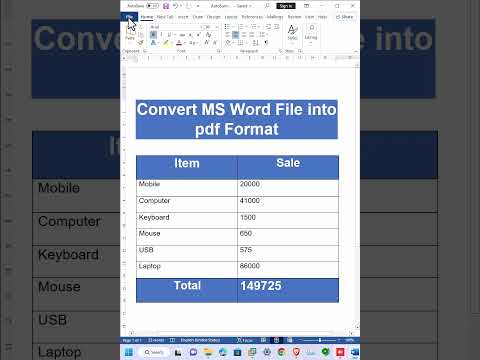Image resolution: width=480 pixels, height=360 pixels.
Task: Click the Focus mode button in status bar
Action: click(x=245, y=340)
